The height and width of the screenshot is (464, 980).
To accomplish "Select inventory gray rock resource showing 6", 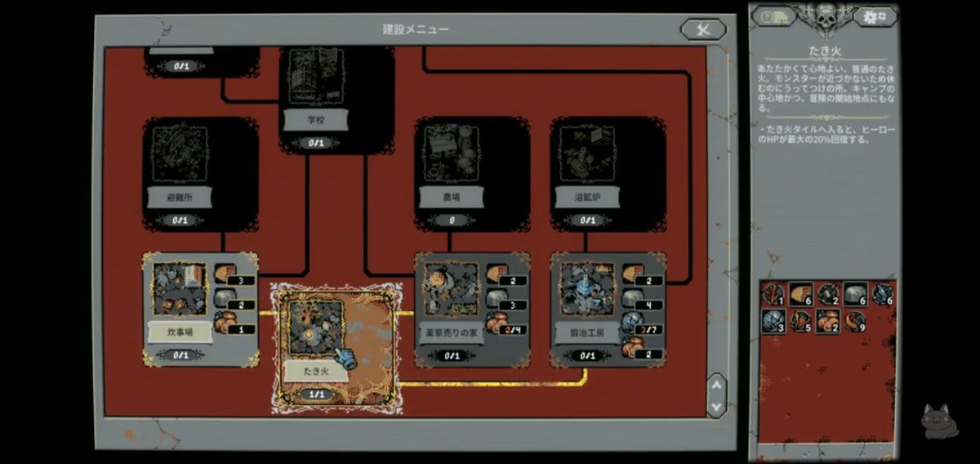I will coord(855,294).
